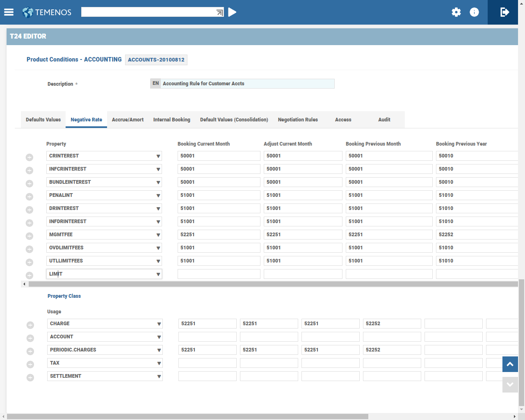Remove the CRINTEREST property row
The image size is (525, 420).
click(30, 157)
